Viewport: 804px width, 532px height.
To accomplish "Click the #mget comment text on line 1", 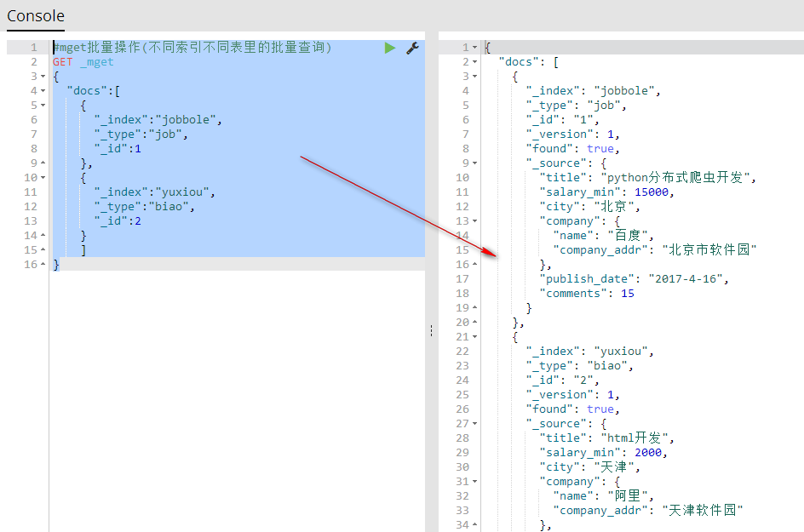I will tap(192, 47).
